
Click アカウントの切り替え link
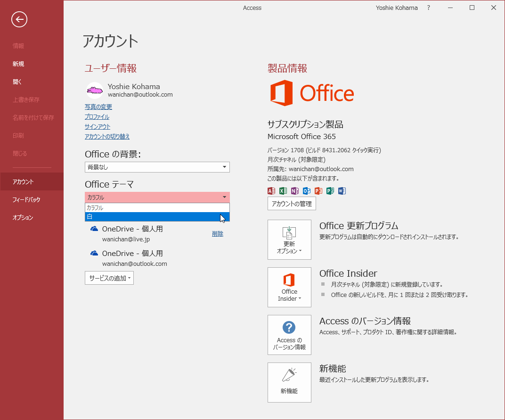(x=107, y=136)
